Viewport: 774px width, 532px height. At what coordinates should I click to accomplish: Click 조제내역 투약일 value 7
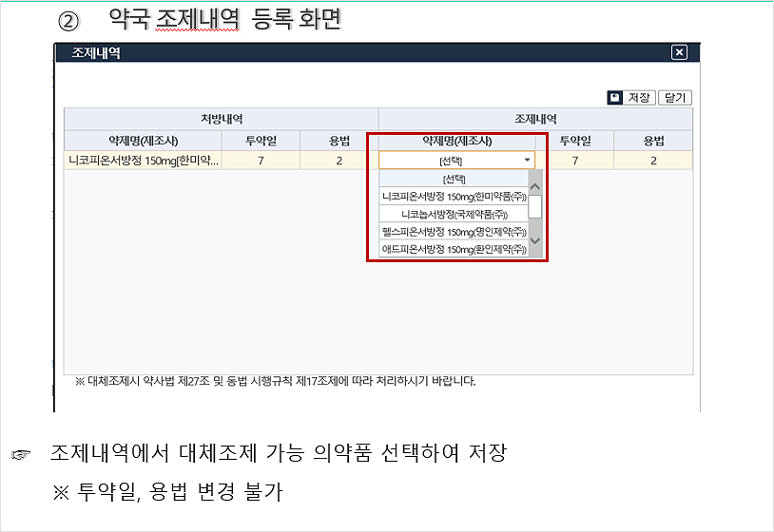pos(575,161)
